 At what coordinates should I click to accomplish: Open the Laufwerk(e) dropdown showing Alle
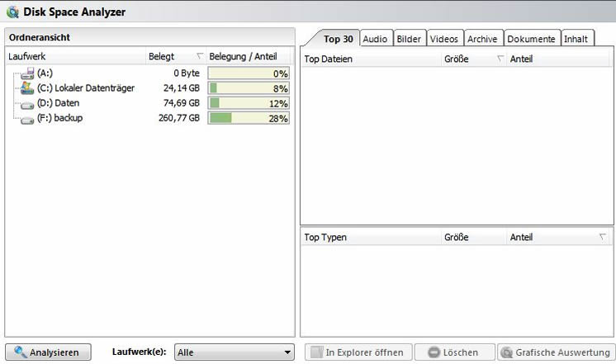[x=235, y=352]
